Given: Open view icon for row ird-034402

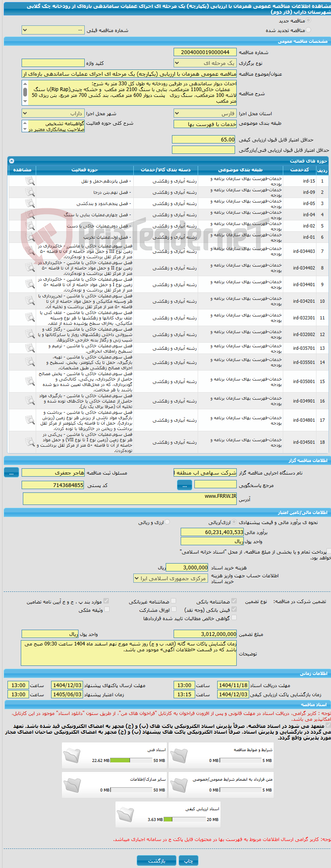Looking at the screenshot, I should [29, 268].
